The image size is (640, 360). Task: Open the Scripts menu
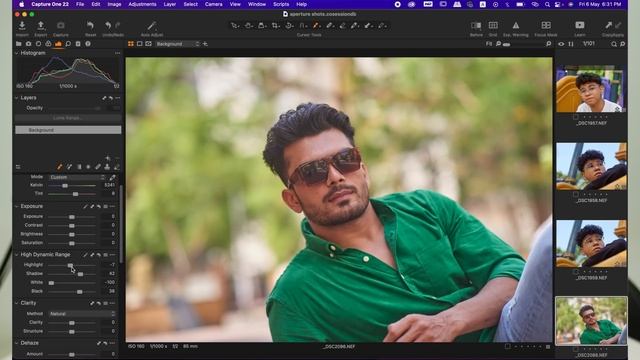pos(281,4)
